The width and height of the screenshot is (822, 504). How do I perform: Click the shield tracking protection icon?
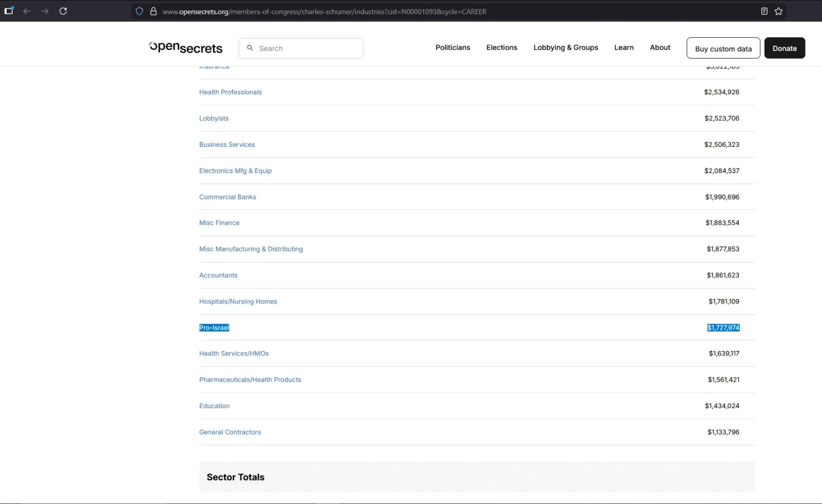[x=139, y=11]
